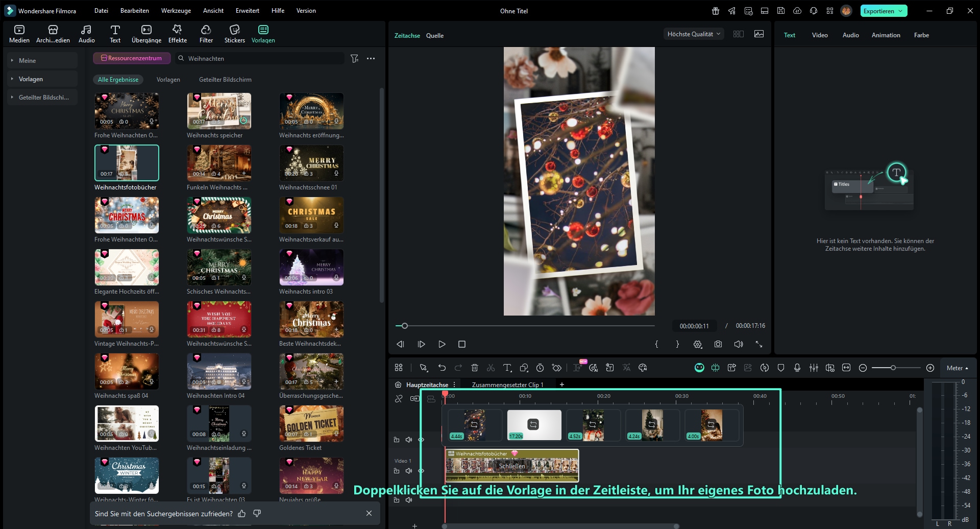Select the Geteilter Bildschirm filter

pos(225,80)
